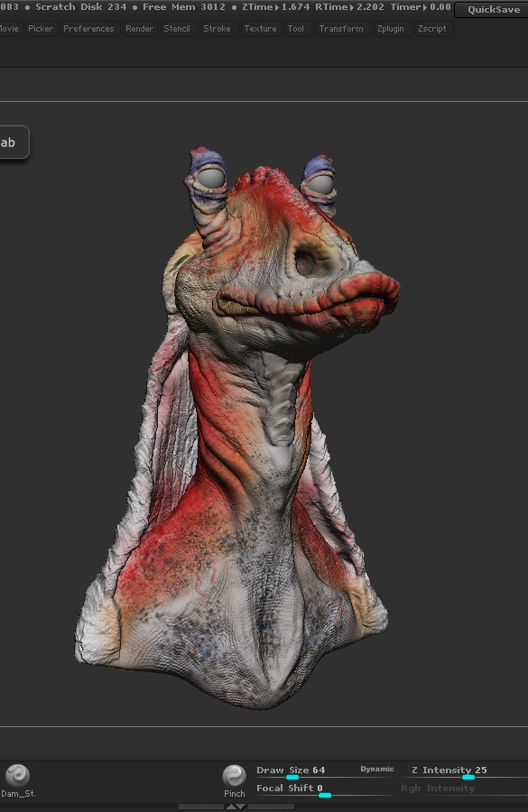Open the partially visible Movie menu
The image size is (528, 812).
click(x=9, y=29)
